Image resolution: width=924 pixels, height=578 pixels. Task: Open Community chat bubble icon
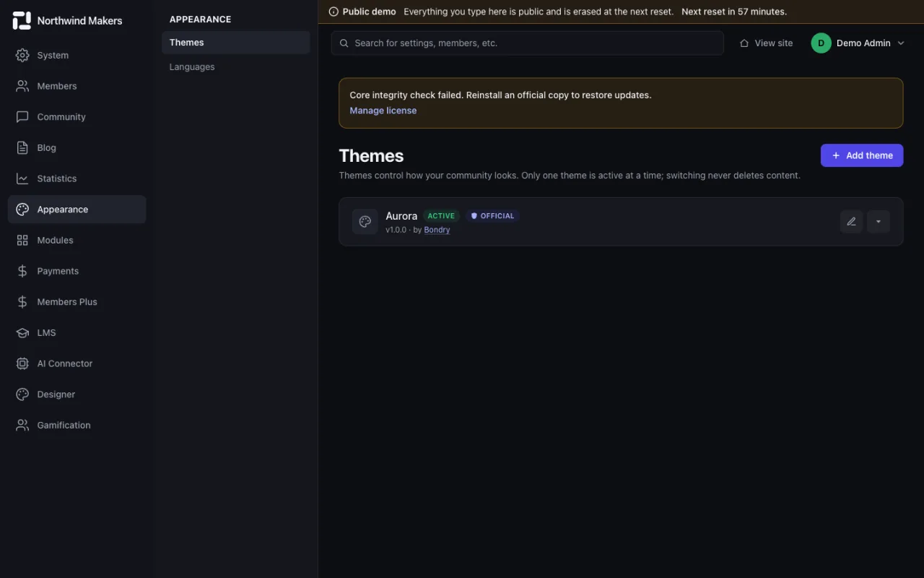22,117
